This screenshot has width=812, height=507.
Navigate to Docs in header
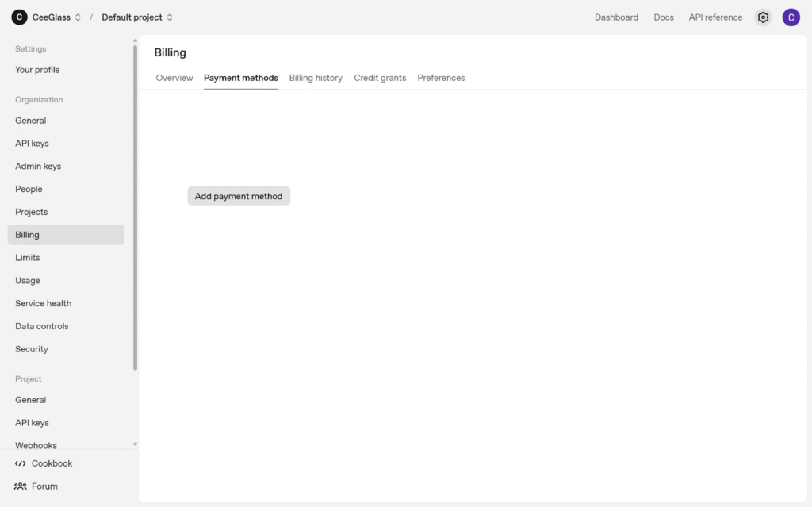point(664,17)
